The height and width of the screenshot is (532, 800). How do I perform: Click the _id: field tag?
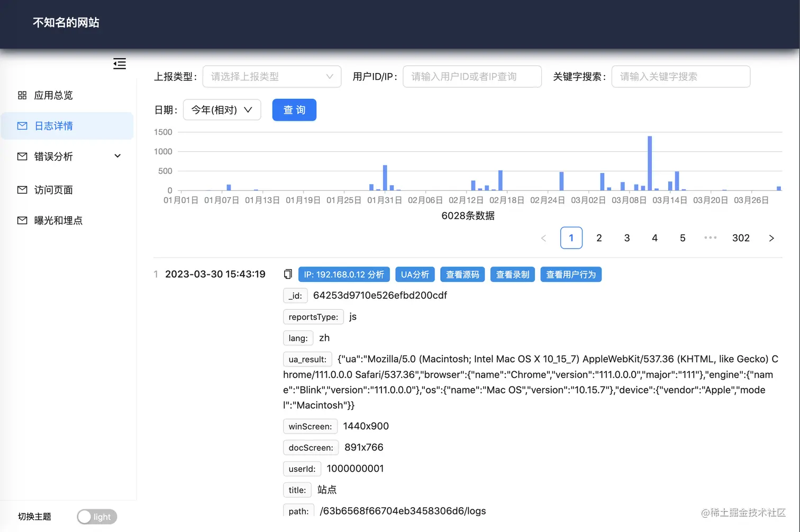click(295, 296)
